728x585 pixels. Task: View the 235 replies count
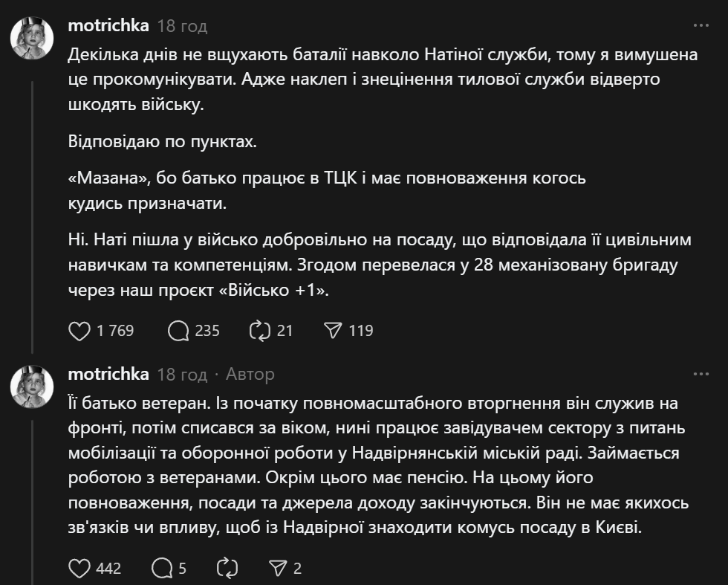[207, 331]
